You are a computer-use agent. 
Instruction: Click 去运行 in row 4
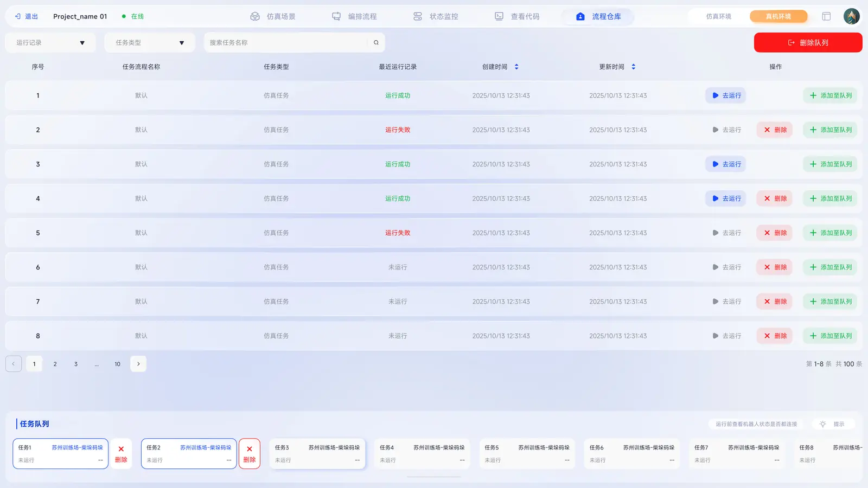726,198
